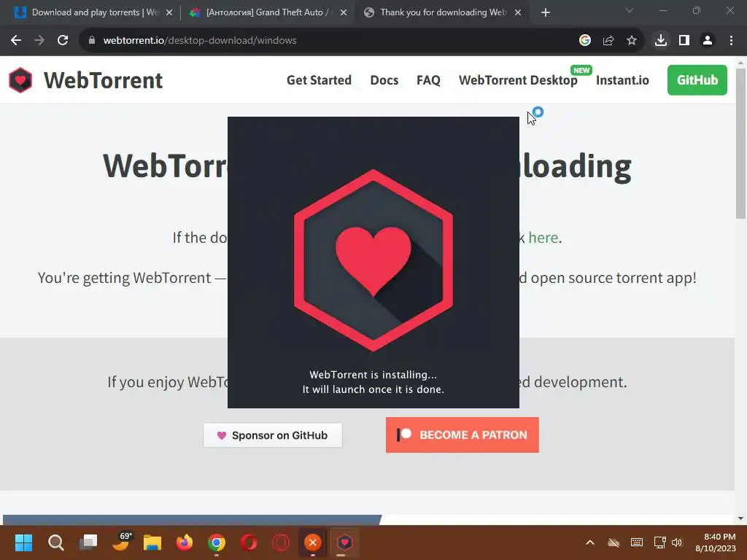This screenshot has width=747, height=560.
Task: Open the tab search chevron in title bar
Action: point(630,10)
